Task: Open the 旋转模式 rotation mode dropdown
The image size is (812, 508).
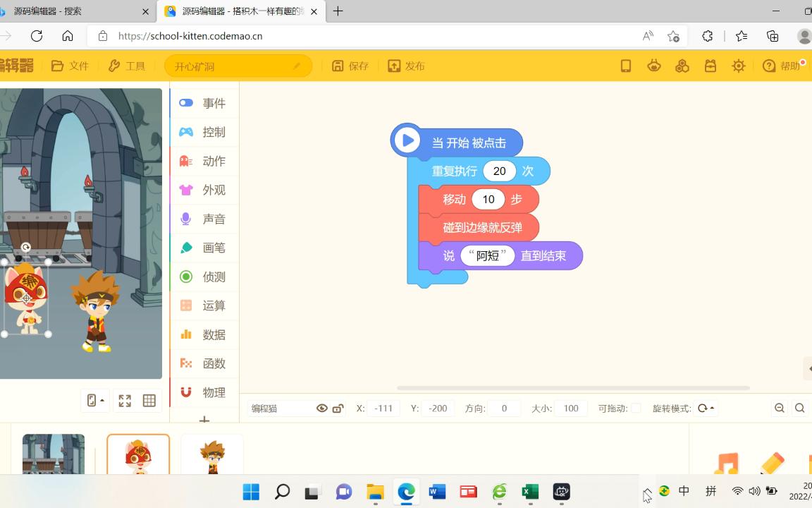Action: pyautogui.click(x=705, y=408)
